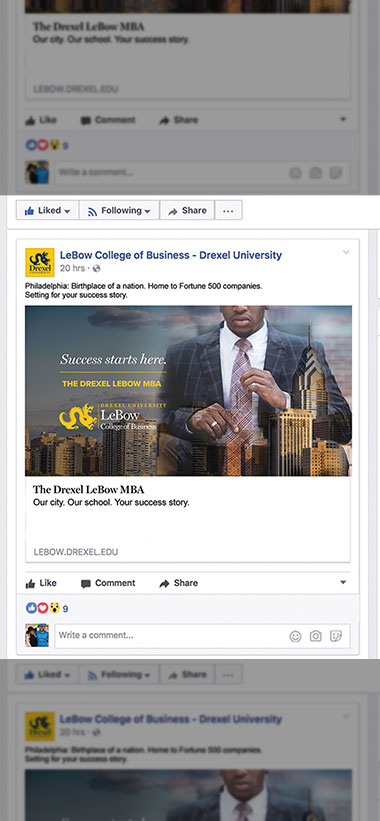Open the share-as dropdown arrow beside Share
The height and width of the screenshot is (821, 380).
coord(343,583)
